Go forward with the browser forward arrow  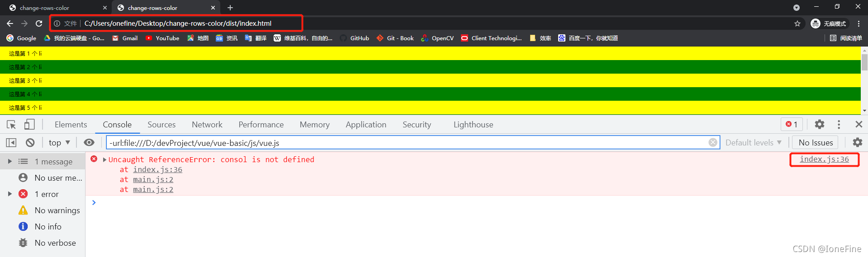point(24,23)
